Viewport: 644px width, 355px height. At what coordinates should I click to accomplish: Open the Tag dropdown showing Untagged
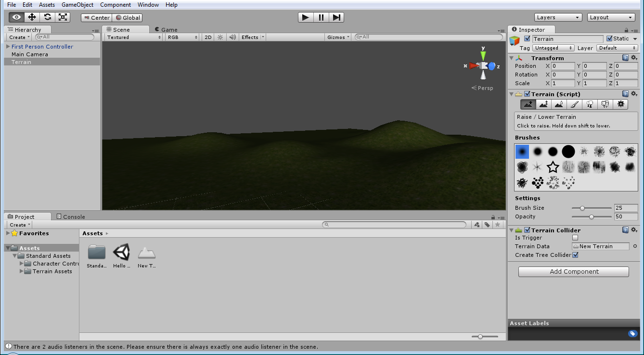pyautogui.click(x=554, y=48)
